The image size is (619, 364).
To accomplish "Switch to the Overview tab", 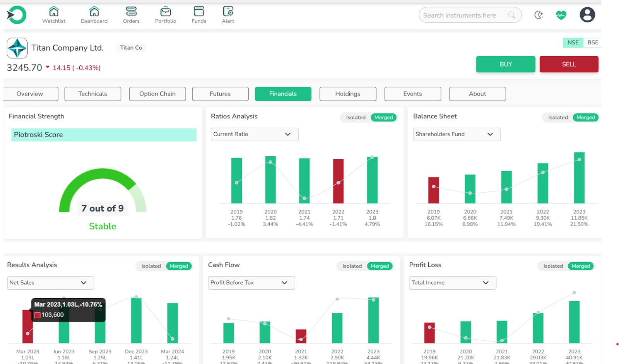I will [30, 94].
